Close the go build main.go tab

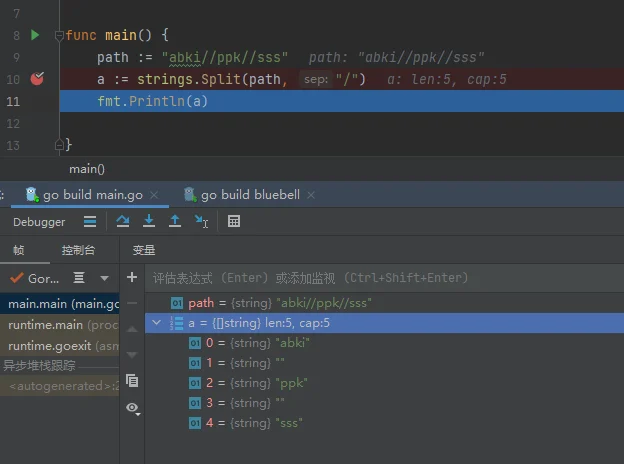tap(154, 195)
